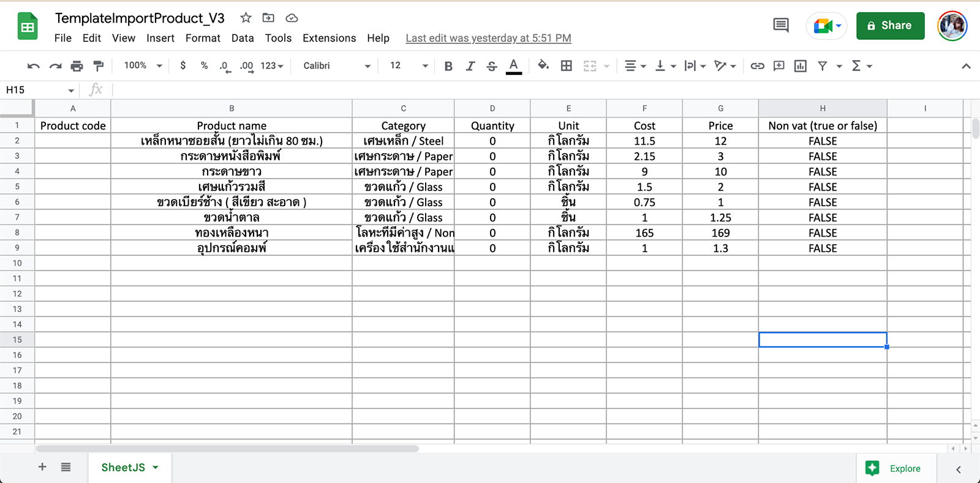
Task: Select the Paint format roller icon
Action: (x=98, y=66)
